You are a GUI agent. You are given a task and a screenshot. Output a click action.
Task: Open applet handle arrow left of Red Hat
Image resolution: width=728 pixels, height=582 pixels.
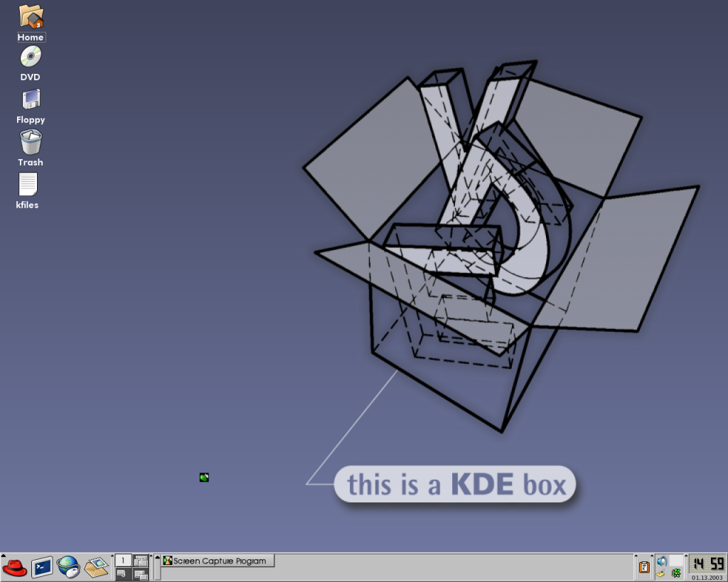[4, 556]
